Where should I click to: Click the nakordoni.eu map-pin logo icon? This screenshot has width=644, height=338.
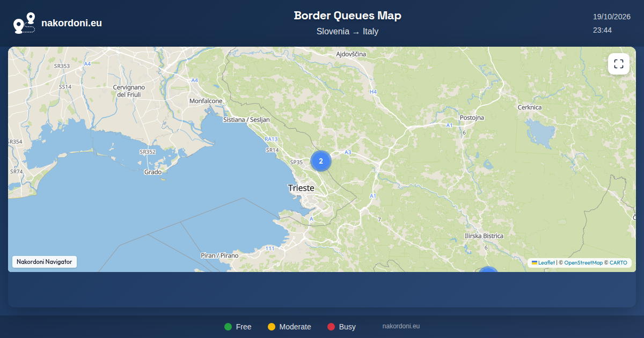point(24,23)
